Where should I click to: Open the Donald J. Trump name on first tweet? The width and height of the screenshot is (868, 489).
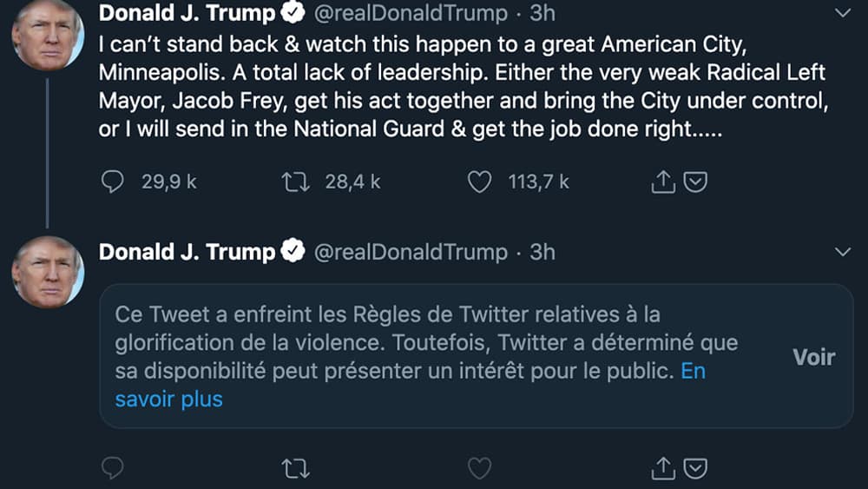(187, 13)
